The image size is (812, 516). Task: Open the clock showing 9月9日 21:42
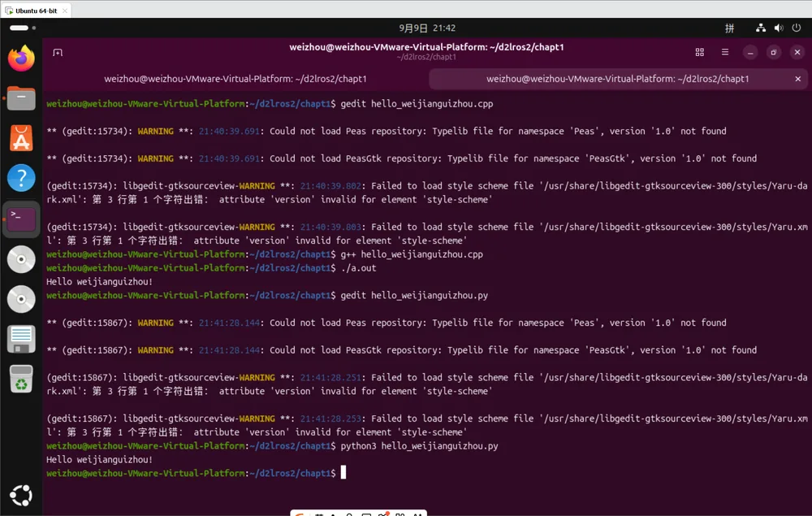[x=427, y=28]
